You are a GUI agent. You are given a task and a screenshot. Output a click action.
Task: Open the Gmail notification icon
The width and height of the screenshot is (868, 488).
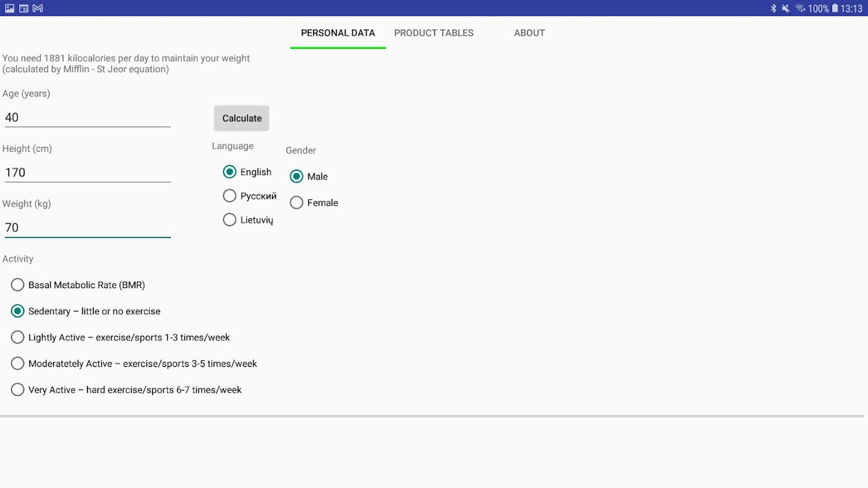point(38,9)
